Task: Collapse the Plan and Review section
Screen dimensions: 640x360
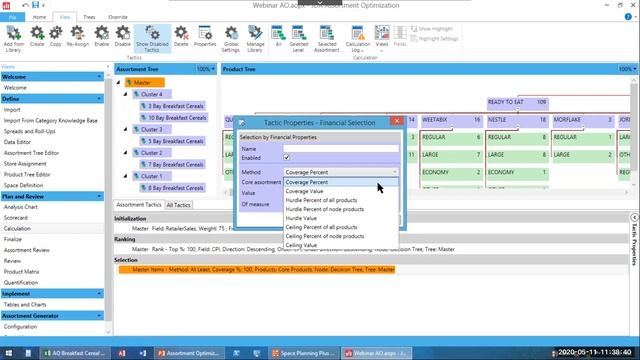Action: pos(99,196)
